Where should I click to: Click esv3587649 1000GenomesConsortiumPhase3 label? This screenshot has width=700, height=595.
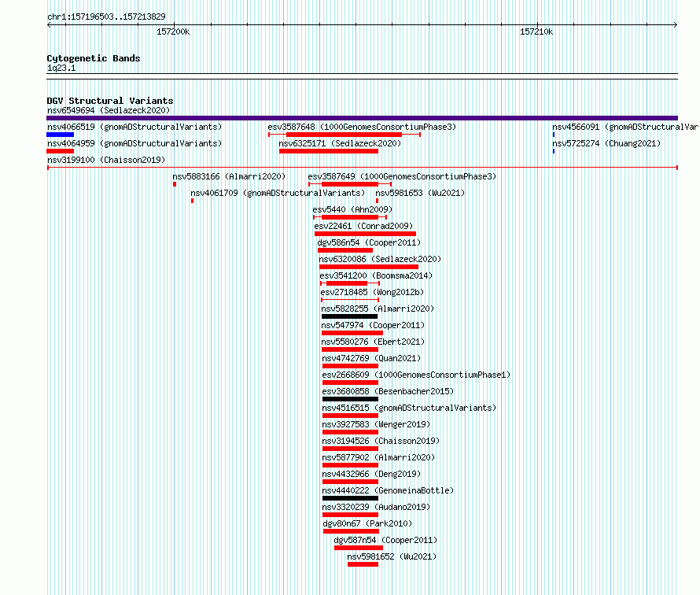[402, 176]
